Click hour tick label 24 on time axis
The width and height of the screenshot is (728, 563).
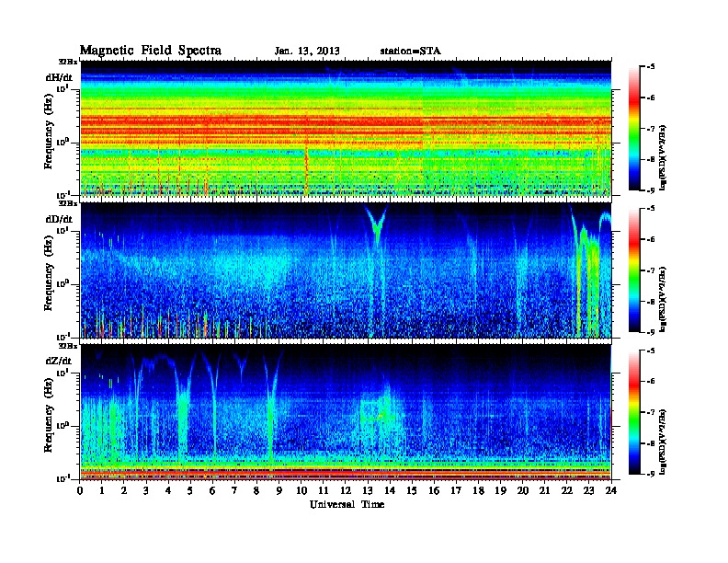point(611,490)
